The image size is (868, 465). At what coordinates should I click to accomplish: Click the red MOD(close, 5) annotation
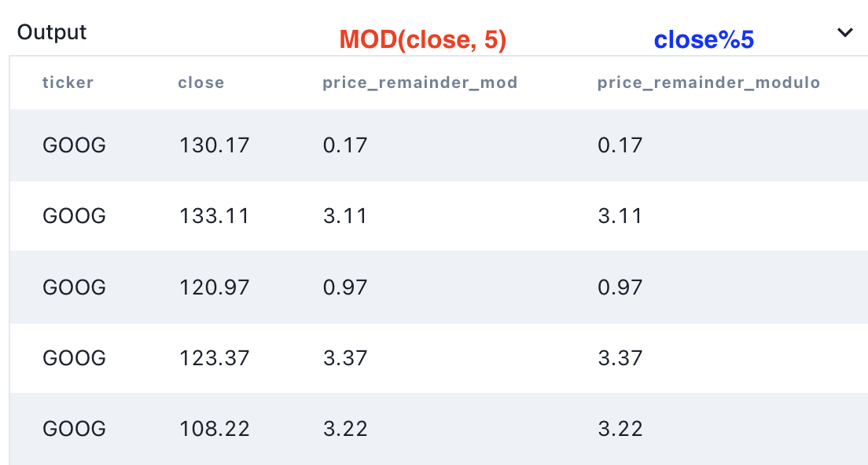[423, 40]
